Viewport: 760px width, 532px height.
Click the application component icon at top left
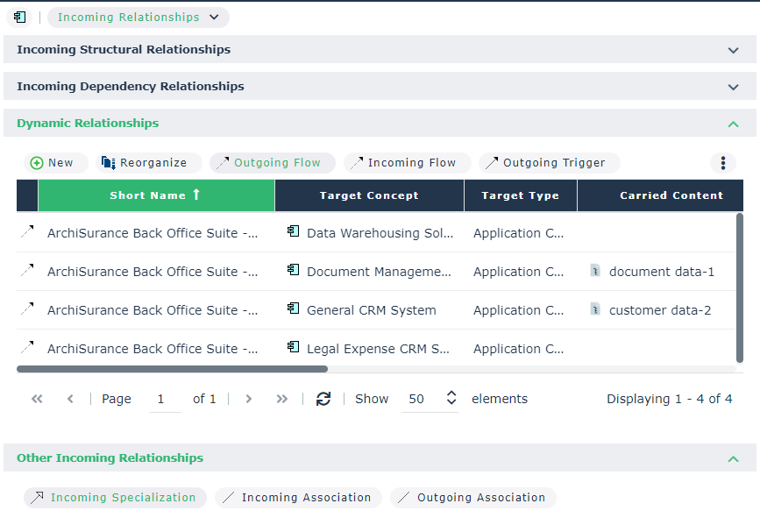point(19,18)
